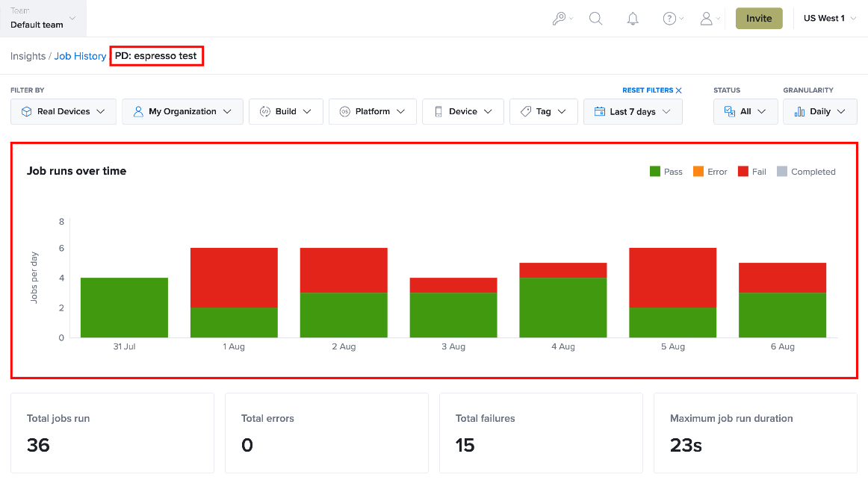Image resolution: width=868 pixels, height=489 pixels.
Task: Open the Default team selector
Action: click(43, 18)
